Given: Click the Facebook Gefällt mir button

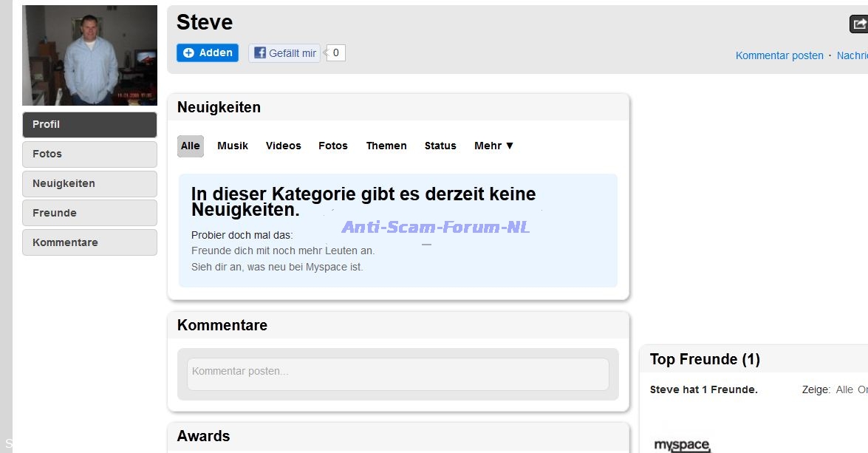Looking at the screenshot, I should [x=284, y=53].
